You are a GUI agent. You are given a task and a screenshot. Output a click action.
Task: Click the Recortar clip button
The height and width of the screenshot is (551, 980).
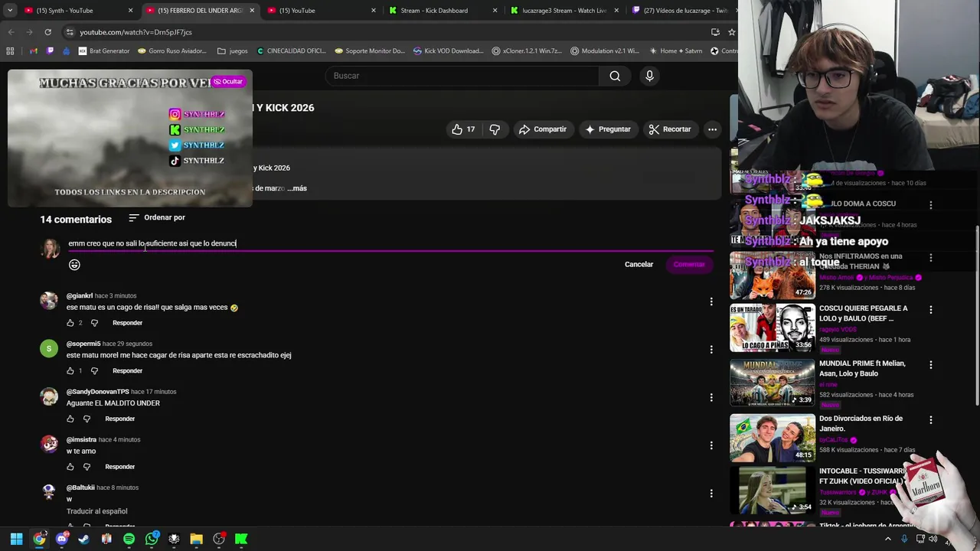(x=670, y=129)
